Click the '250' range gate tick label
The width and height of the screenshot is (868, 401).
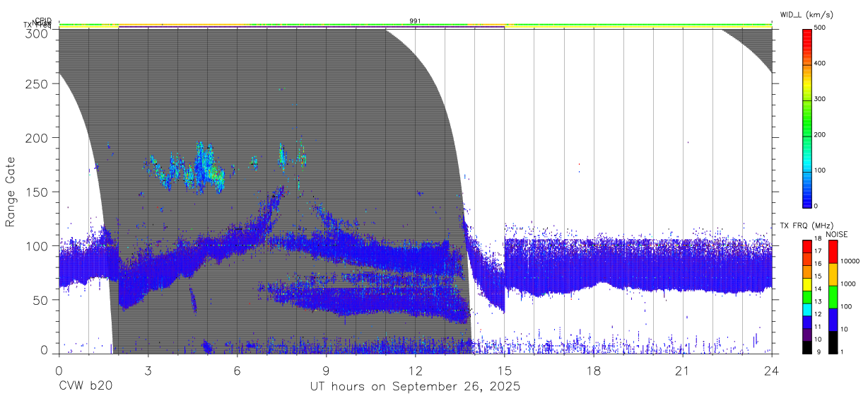tap(37, 83)
